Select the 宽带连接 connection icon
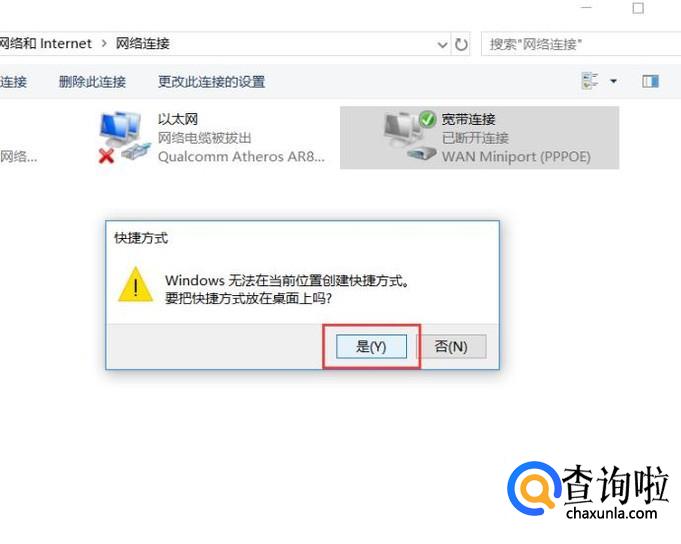Viewport: 681px width, 544px height. coord(410,136)
